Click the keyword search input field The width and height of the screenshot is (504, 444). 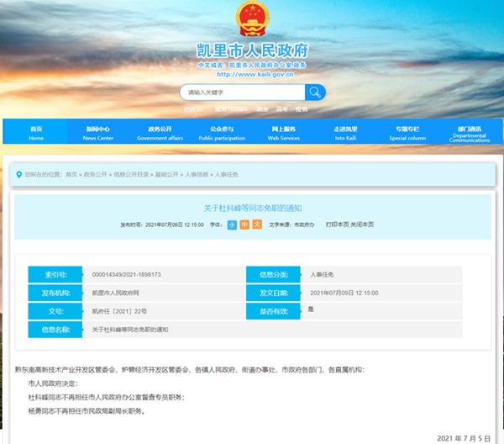[242, 92]
